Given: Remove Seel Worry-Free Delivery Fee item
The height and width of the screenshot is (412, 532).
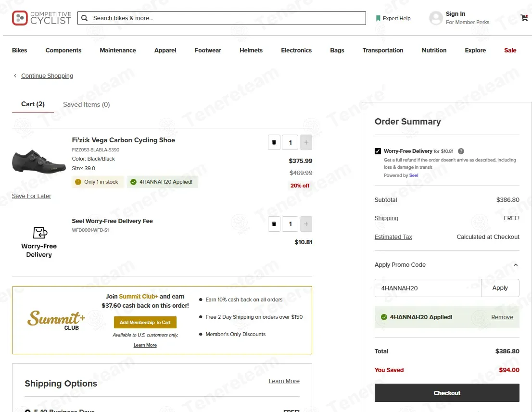Looking at the screenshot, I should point(274,224).
